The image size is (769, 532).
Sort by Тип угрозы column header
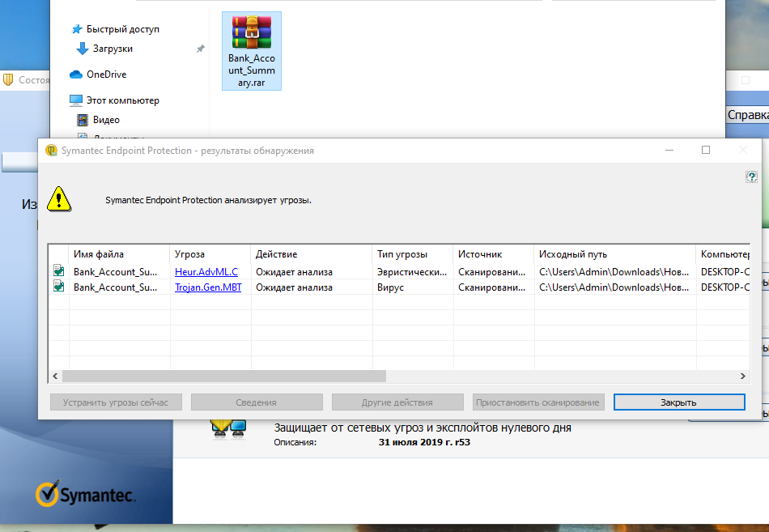coord(413,254)
